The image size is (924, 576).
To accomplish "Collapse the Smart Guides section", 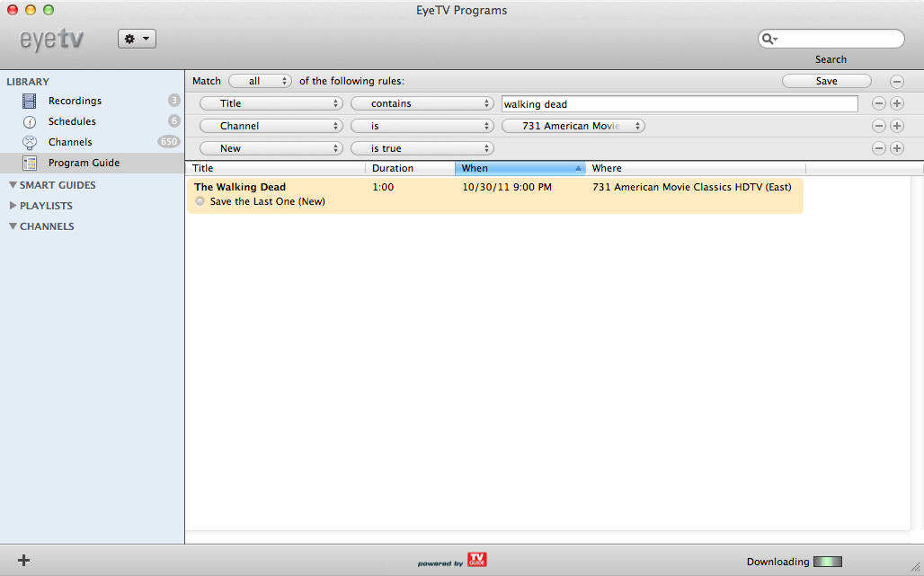I will click(13, 185).
